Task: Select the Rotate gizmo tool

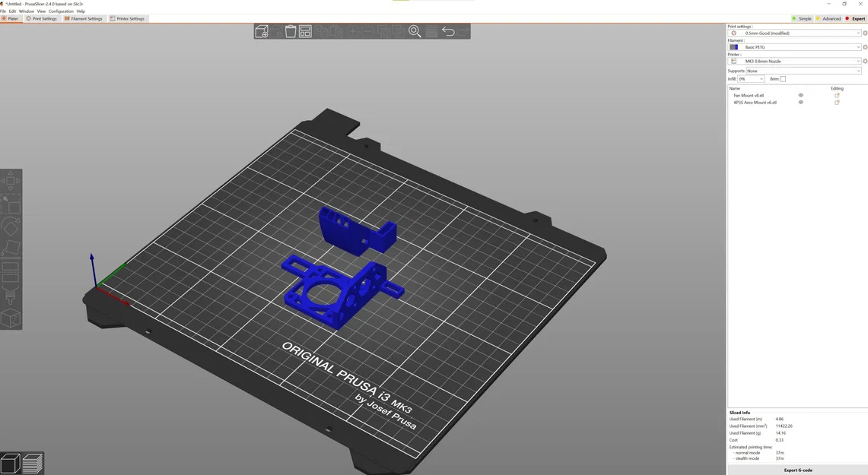Action: 11,226
